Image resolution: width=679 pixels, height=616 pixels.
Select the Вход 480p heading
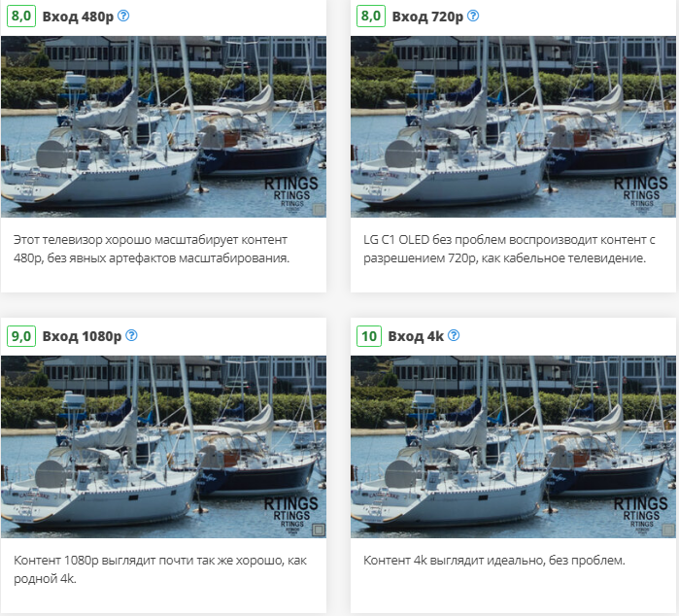pyautogui.click(x=78, y=17)
